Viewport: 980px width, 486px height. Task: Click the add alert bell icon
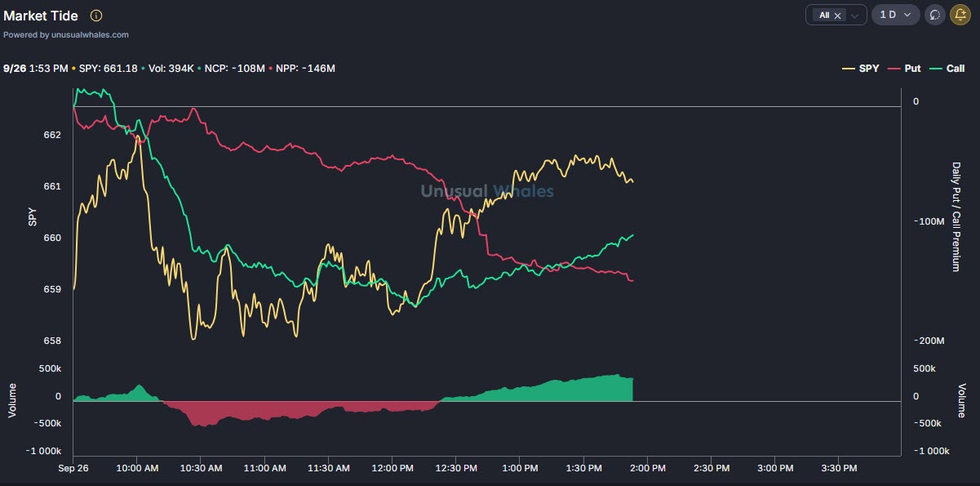[960, 15]
